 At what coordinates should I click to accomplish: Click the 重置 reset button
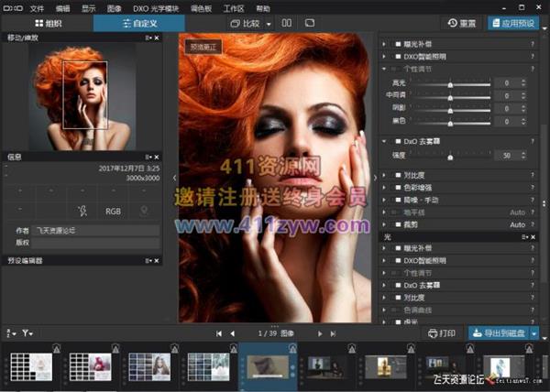tap(463, 22)
